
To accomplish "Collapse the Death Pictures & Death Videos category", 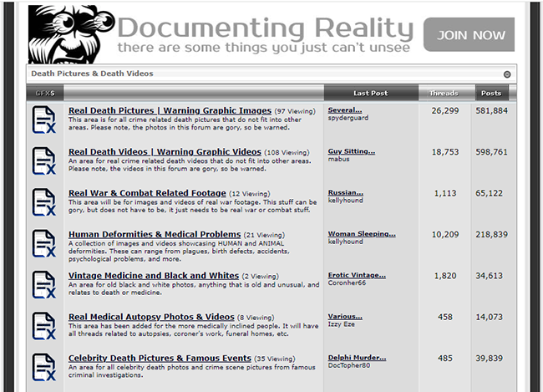I will pos(507,74).
